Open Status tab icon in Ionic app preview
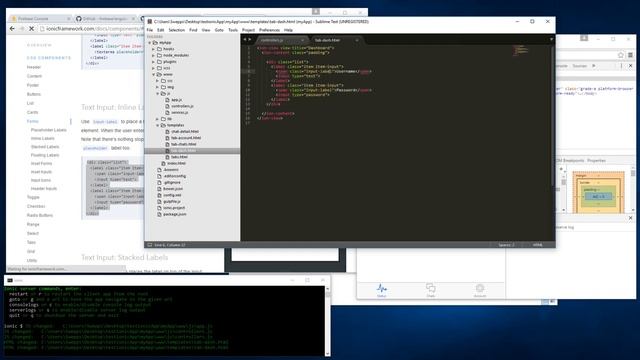640x360 pixels. 382,288
